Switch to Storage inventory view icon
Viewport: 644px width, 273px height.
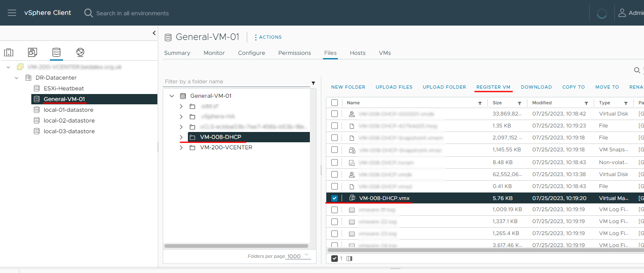[x=56, y=52]
